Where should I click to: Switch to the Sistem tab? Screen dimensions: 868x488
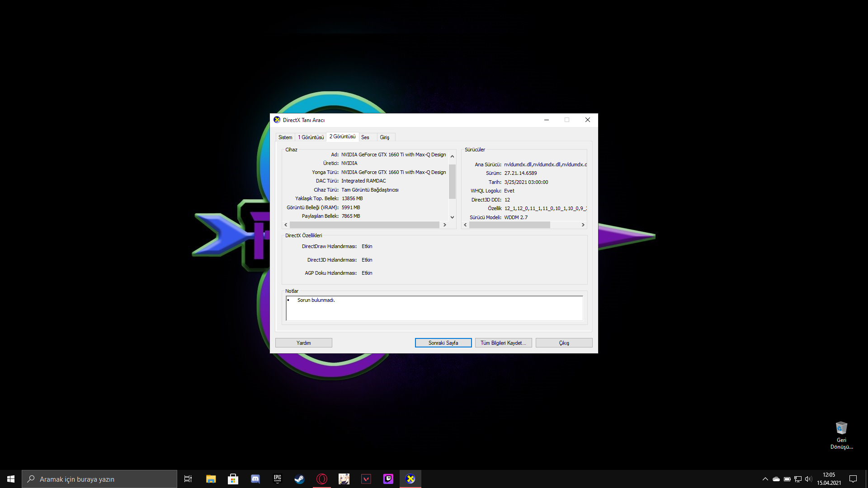point(285,137)
